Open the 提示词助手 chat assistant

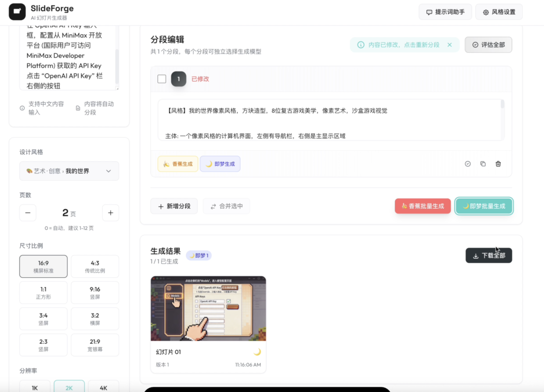(x=445, y=12)
